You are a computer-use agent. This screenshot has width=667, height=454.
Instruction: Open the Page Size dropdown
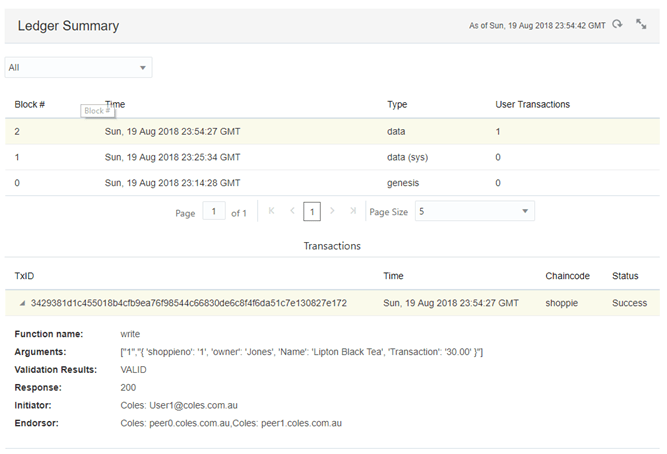474,212
